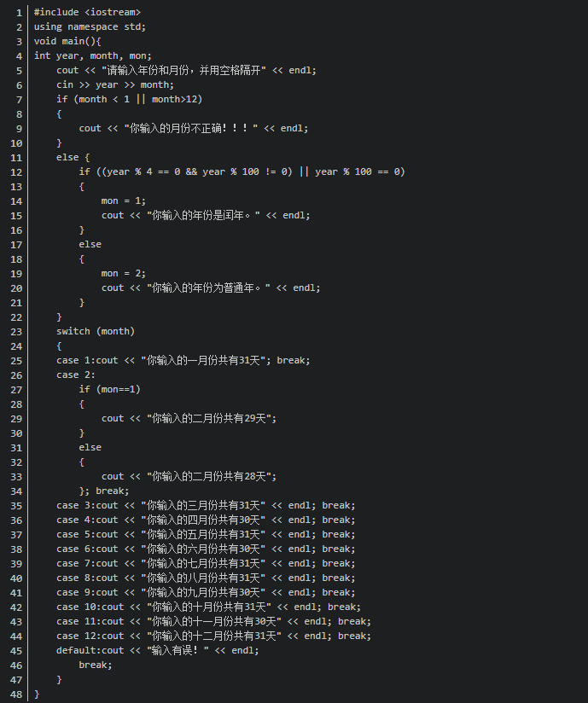Click the 'case 2:' label
The height and width of the screenshot is (703, 588).
(76, 375)
